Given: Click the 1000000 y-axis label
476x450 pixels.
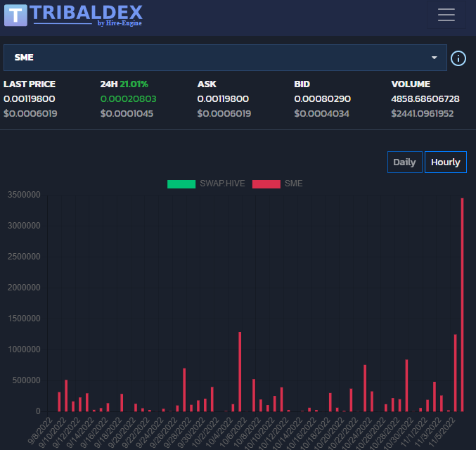Looking at the screenshot, I should pos(24,349).
